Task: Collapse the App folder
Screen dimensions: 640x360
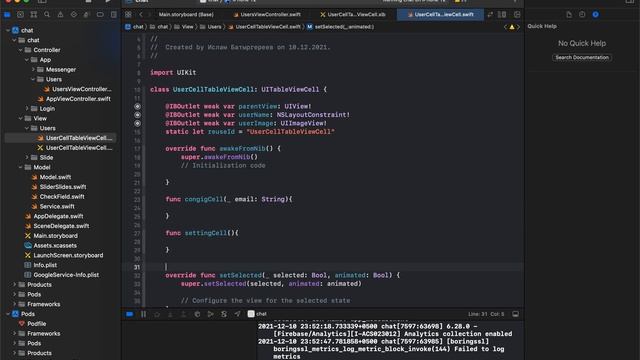Action: click(27, 60)
